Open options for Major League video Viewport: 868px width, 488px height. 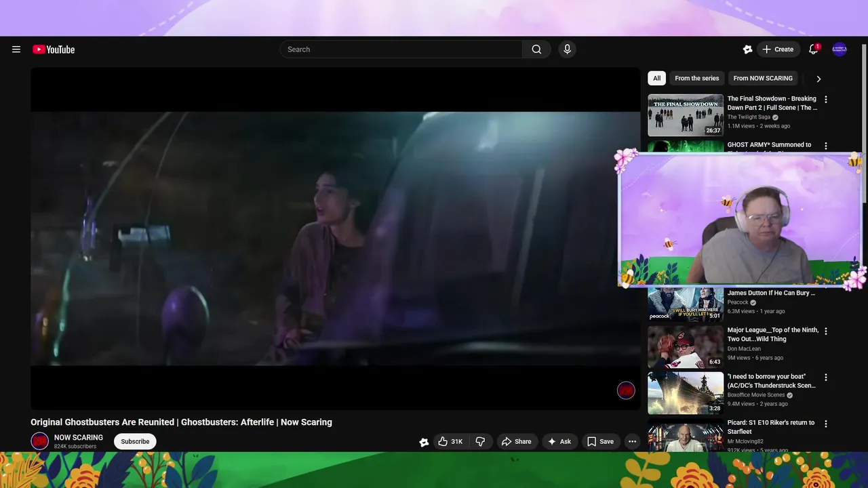click(x=825, y=331)
